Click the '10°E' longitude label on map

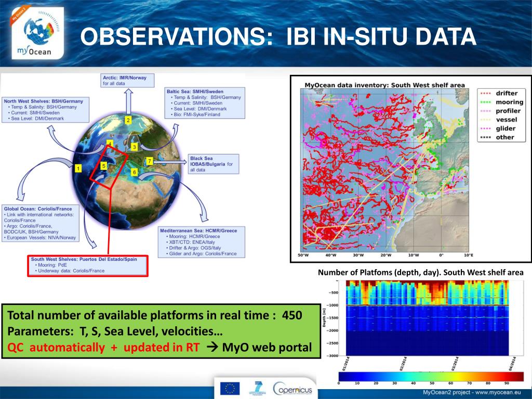pos(469,255)
